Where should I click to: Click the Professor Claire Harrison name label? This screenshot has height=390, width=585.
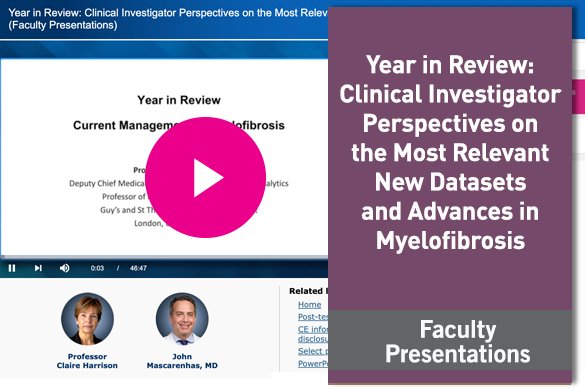click(87, 361)
